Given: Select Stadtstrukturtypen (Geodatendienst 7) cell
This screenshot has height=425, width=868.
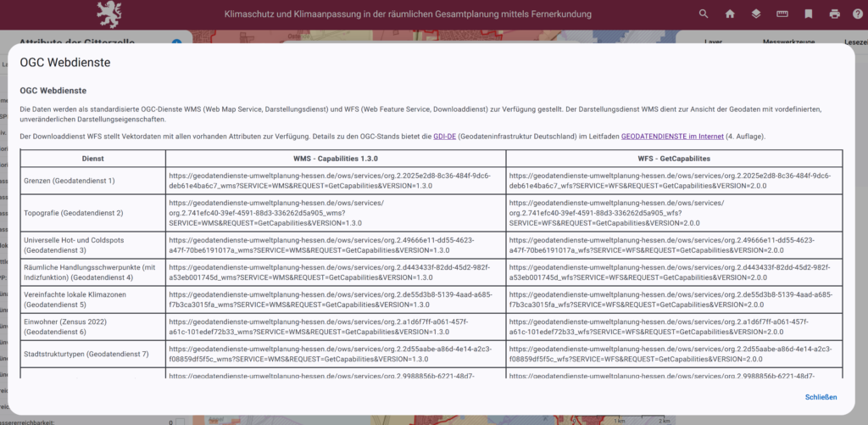Looking at the screenshot, I should [93, 354].
